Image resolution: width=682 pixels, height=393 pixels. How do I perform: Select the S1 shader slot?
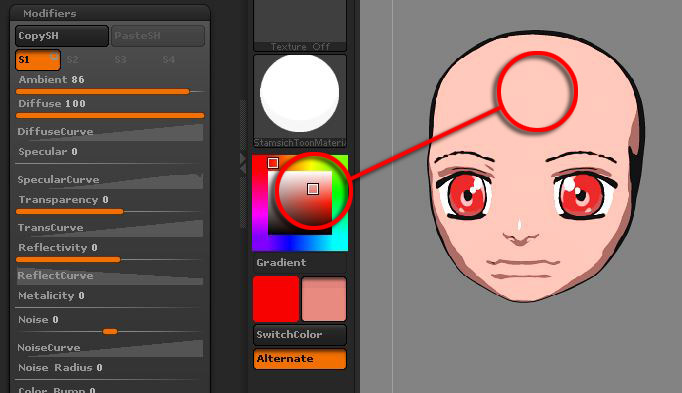38,60
